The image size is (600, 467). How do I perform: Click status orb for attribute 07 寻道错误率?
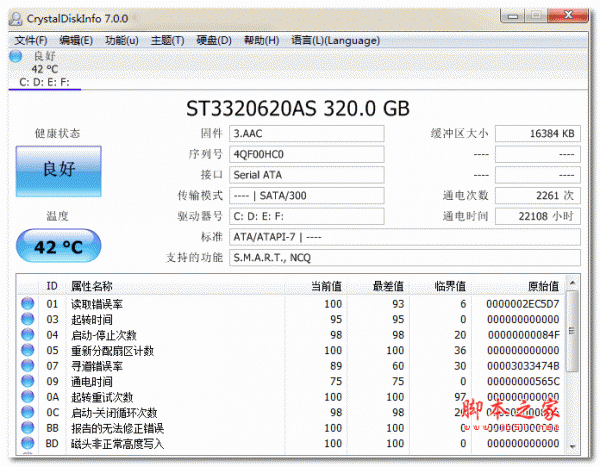point(27,366)
